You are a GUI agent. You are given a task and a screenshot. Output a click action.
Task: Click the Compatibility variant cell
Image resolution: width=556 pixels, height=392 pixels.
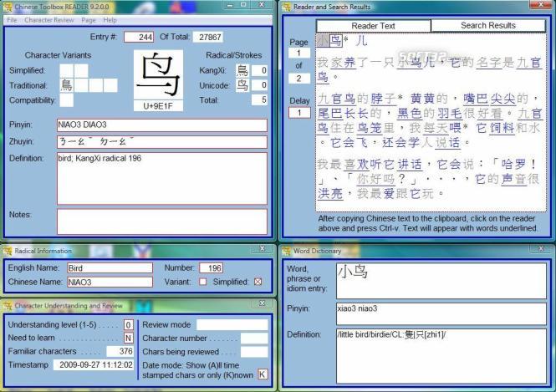(x=67, y=100)
